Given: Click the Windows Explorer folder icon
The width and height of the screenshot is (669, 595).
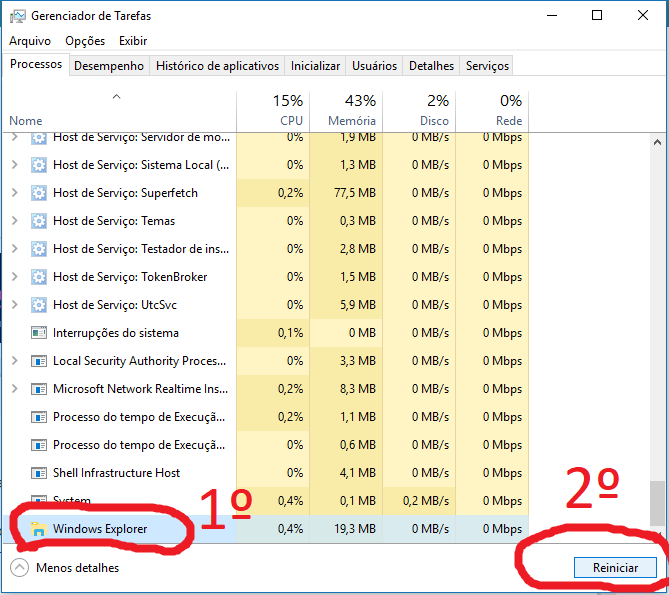Looking at the screenshot, I should (x=39, y=529).
